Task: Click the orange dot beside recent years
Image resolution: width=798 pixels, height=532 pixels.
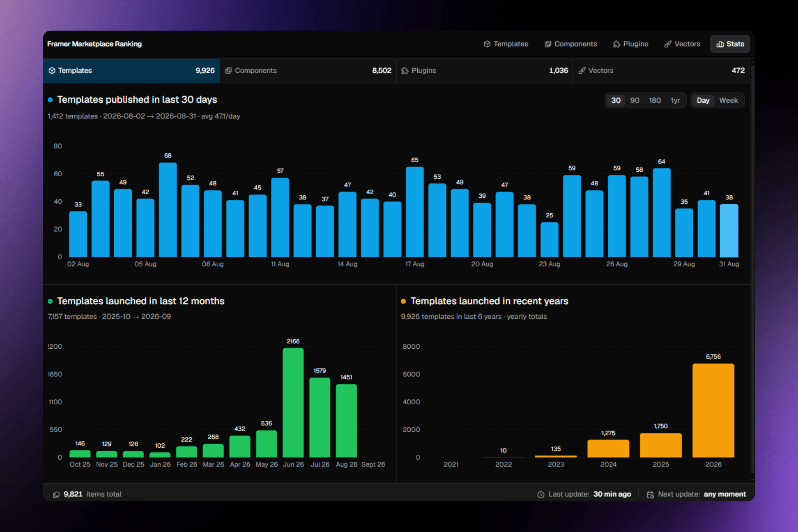Action: click(x=403, y=301)
